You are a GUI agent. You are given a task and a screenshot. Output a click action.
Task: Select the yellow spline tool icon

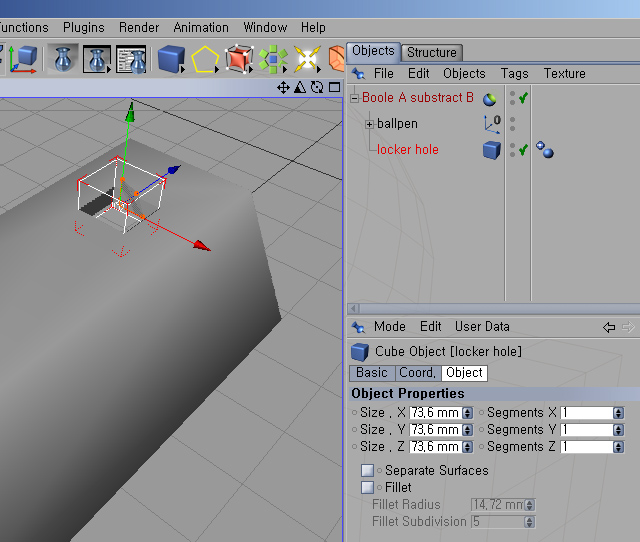pos(205,59)
